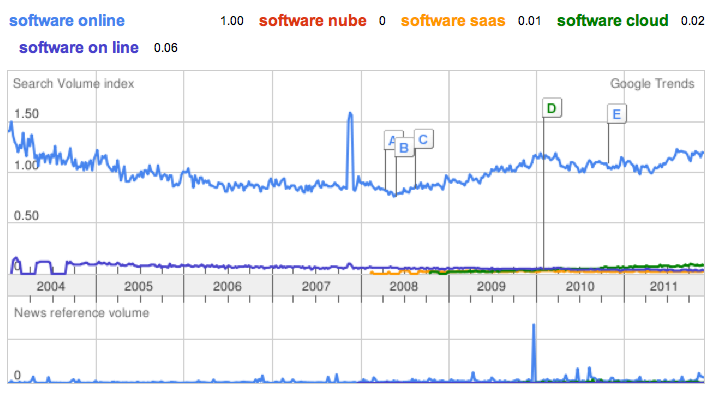Click the 0.02 value beside software cloud

tap(692, 21)
